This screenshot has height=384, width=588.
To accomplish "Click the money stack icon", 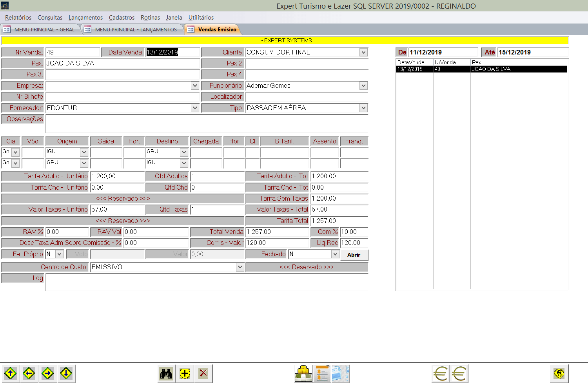I will pos(303,373).
